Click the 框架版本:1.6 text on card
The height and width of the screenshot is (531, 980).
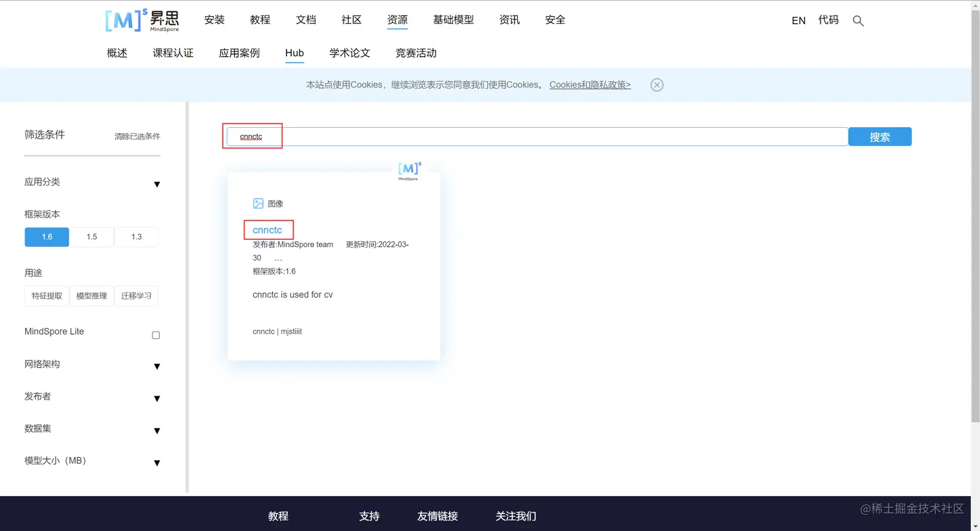pyautogui.click(x=274, y=271)
